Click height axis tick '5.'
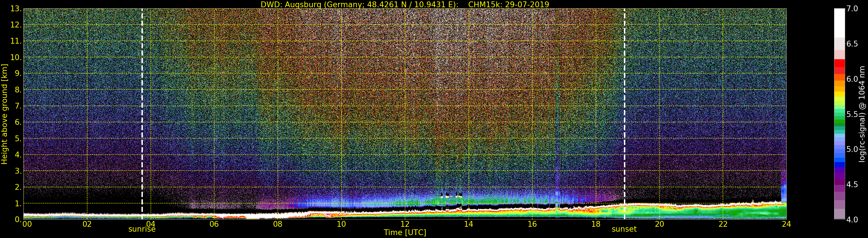This screenshot has height=238, width=868. pyautogui.click(x=18, y=138)
